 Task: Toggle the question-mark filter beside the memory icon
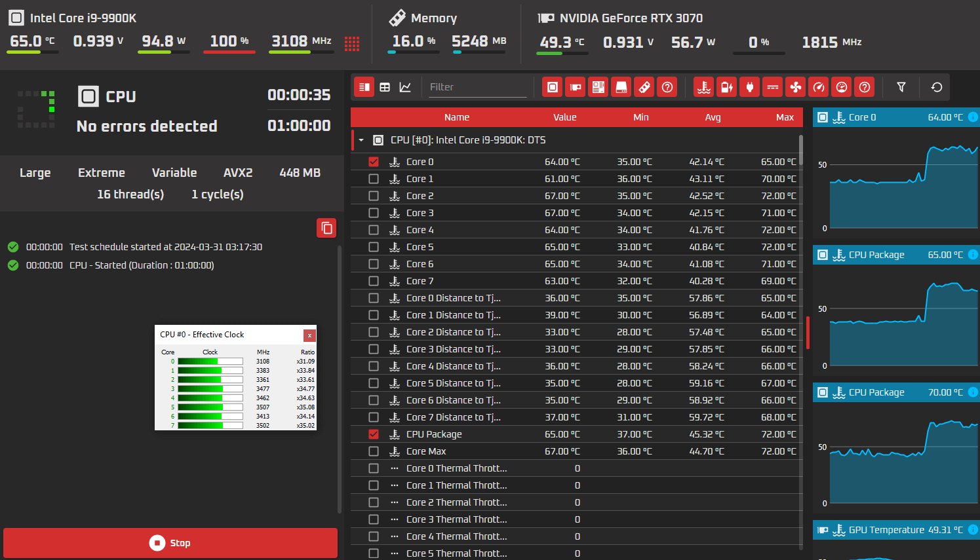pos(667,87)
